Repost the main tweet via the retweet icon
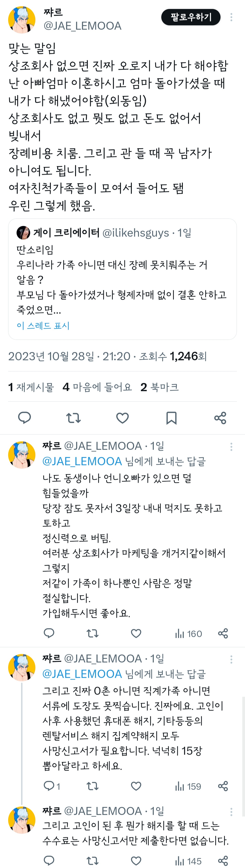The image size is (245, 868). (73, 418)
